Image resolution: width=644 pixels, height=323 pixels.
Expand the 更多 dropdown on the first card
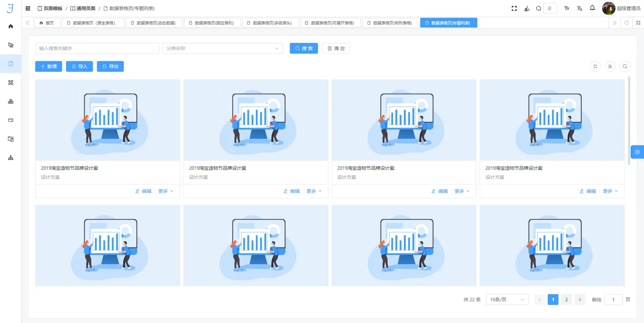(166, 190)
